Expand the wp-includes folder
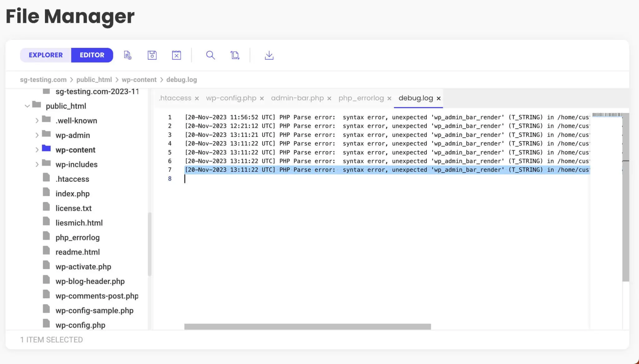The height and width of the screenshot is (364, 639). tap(37, 165)
